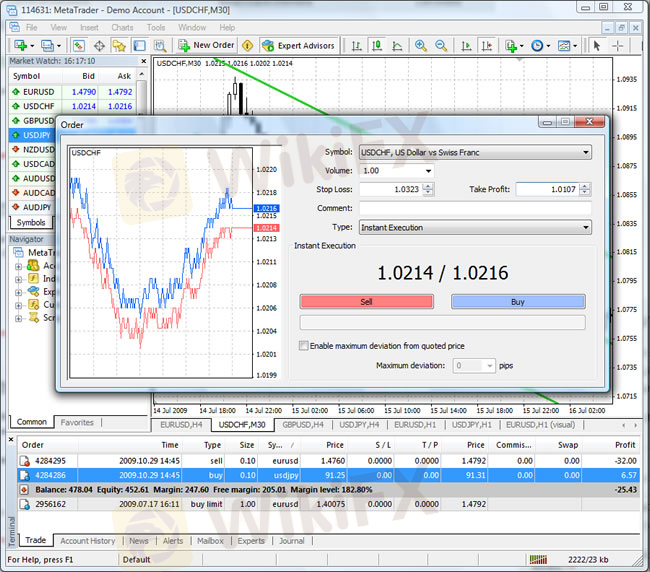Open the Charts menu
This screenshot has width=650, height=572.
[122, 27]
